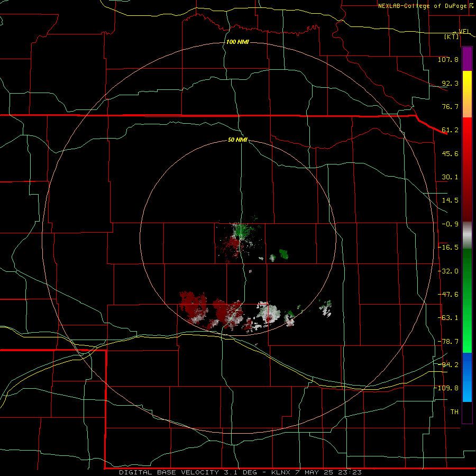Click the VEL label above the color scale
The width and height of the screenshot is (476, 476).
click(464, 31)
